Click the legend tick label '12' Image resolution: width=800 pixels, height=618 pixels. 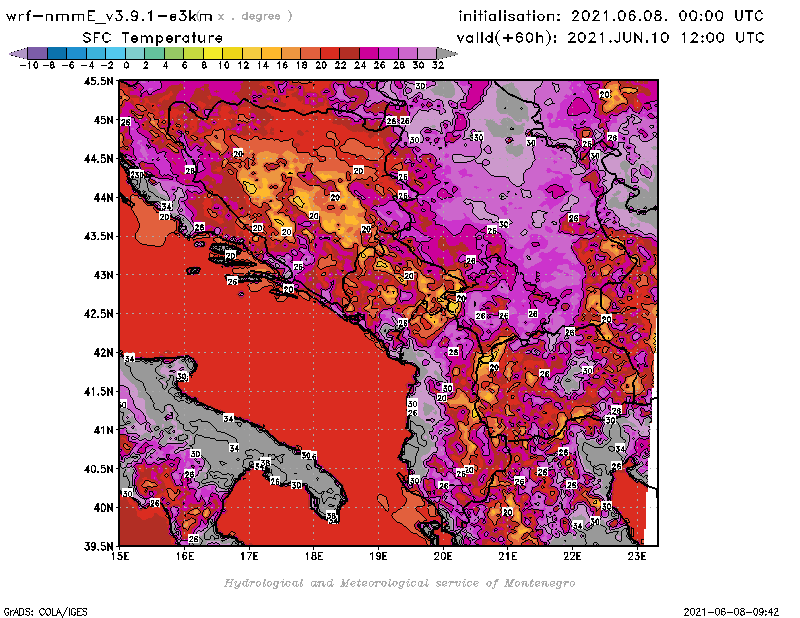pyautogui.click(x=243, y=65)
